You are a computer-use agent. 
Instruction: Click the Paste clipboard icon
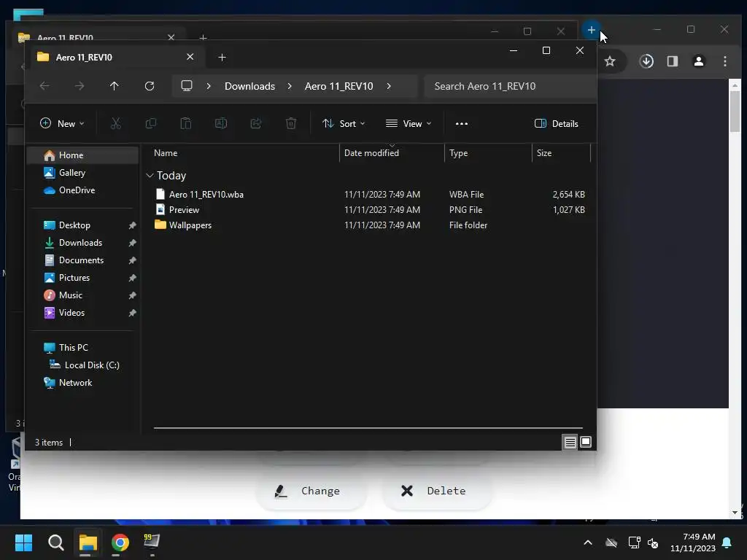(186, 124)
